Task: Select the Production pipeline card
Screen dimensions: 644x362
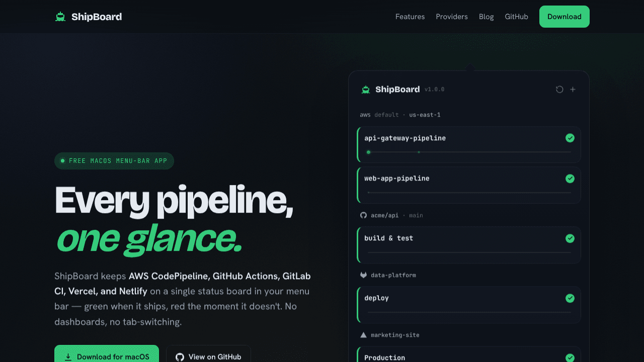Action: tap(469, 354)
